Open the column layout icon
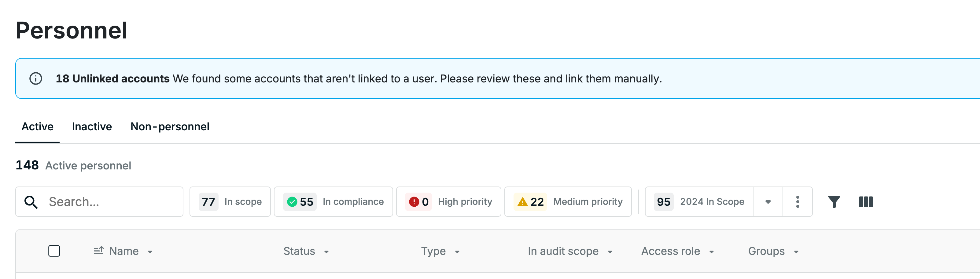This screenshot has width=980, height=279. [866, 202]
